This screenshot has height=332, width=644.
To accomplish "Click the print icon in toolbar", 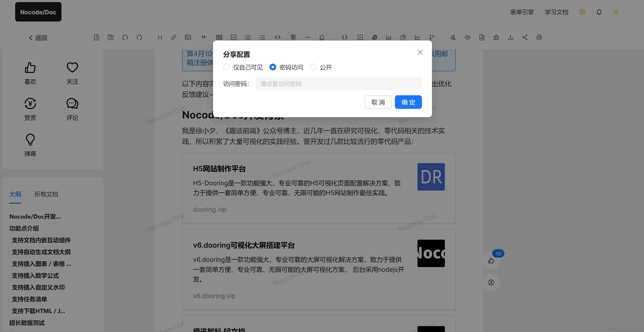I will 539,37.
